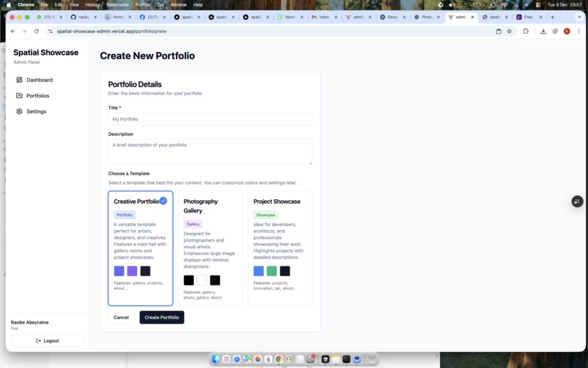
Task: Open a new tab with plus button
Action: (x=552, y=17)
